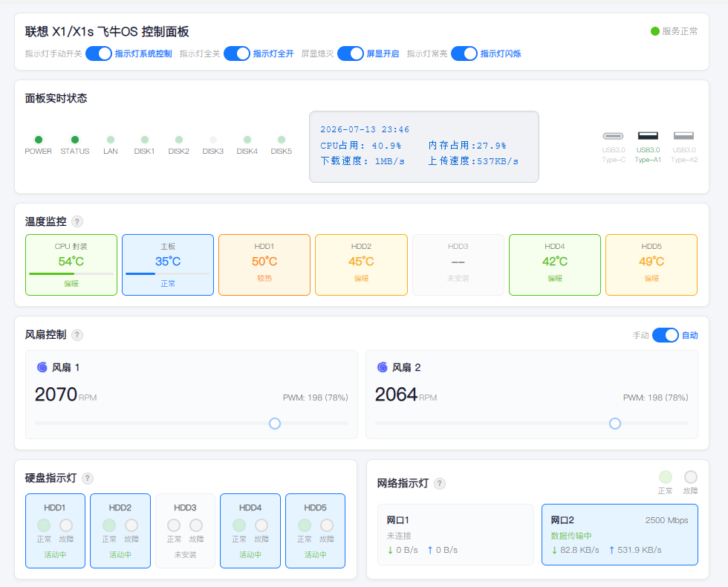Select HDD4 normal light radio

(239, 525)
